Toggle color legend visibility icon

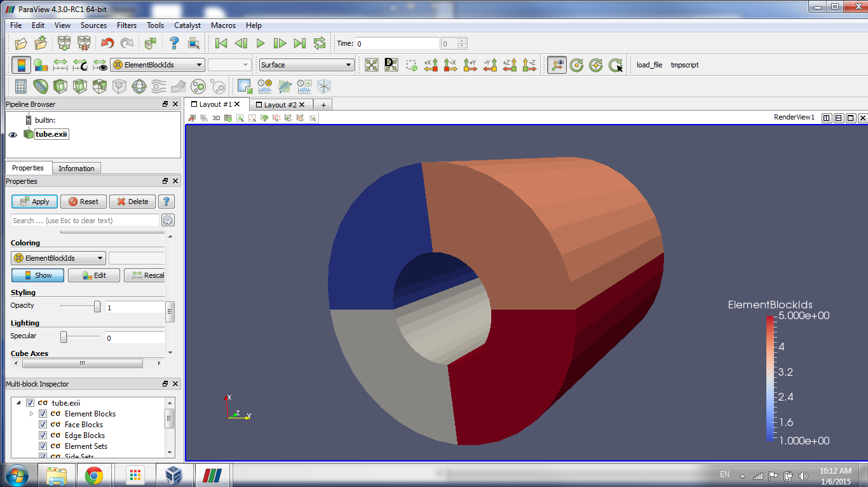pos(21,65)
